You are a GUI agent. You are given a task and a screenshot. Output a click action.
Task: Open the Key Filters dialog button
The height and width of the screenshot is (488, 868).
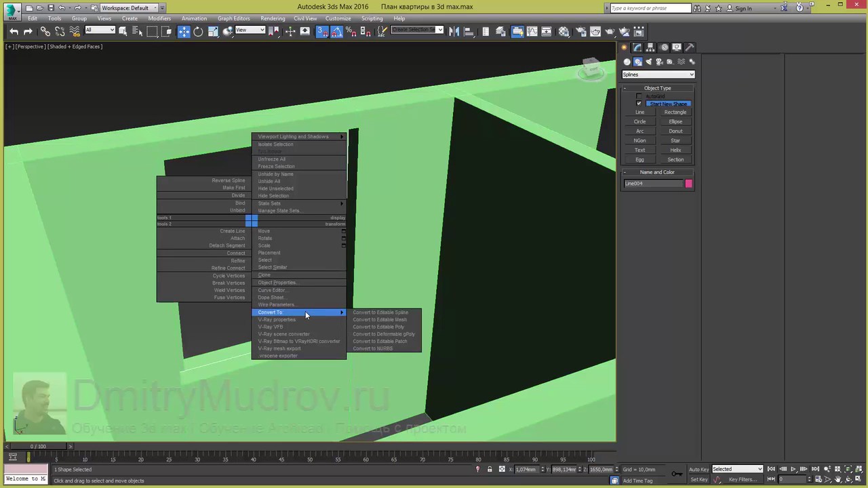click(x=743, y=479)
